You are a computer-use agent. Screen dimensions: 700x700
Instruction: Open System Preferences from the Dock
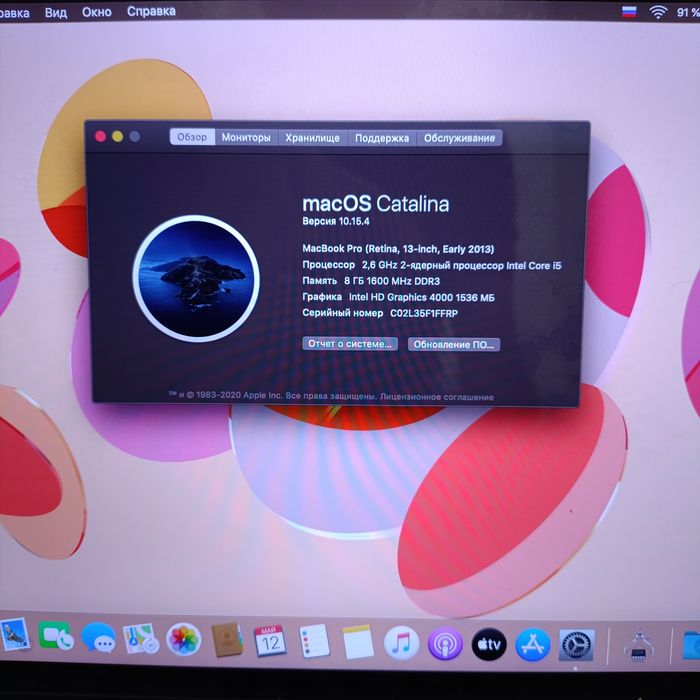[576, 645]
